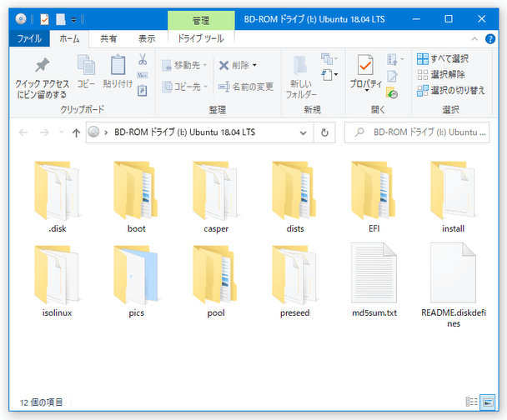Select the EFI folder
The image size is (507, 420).
pyautogui.click(x=374, y=197)
